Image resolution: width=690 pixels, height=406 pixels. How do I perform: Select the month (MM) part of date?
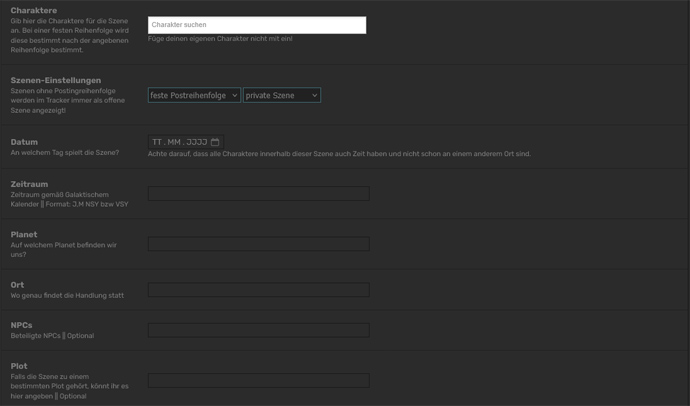(174, 142)
